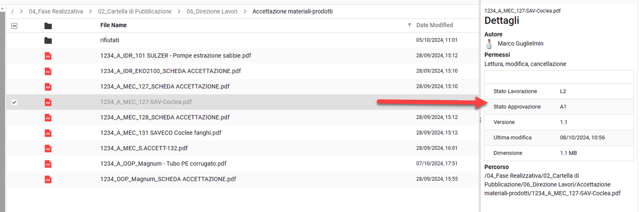
Task: Click the rifiutati folder icon
Action: (x=48, y=40)
